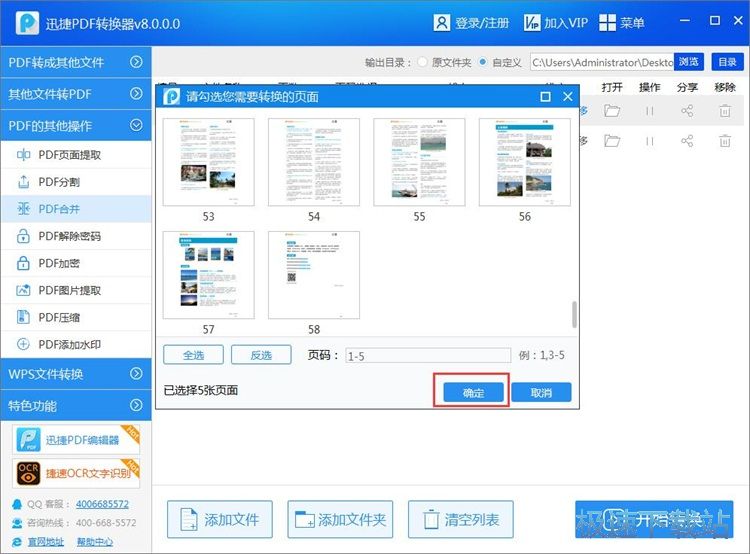Open 迅捷PDF编辑器 promo banner
750x554 pixels.
point(77,440)
